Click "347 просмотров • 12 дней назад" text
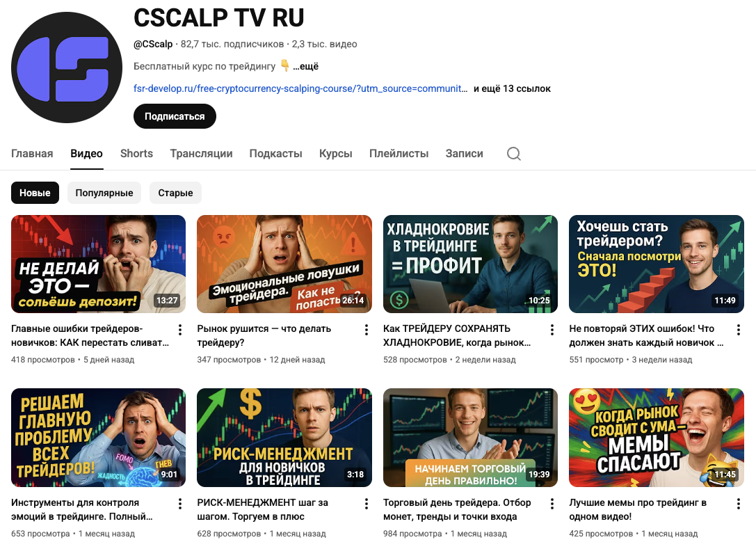 click(261, 360)
